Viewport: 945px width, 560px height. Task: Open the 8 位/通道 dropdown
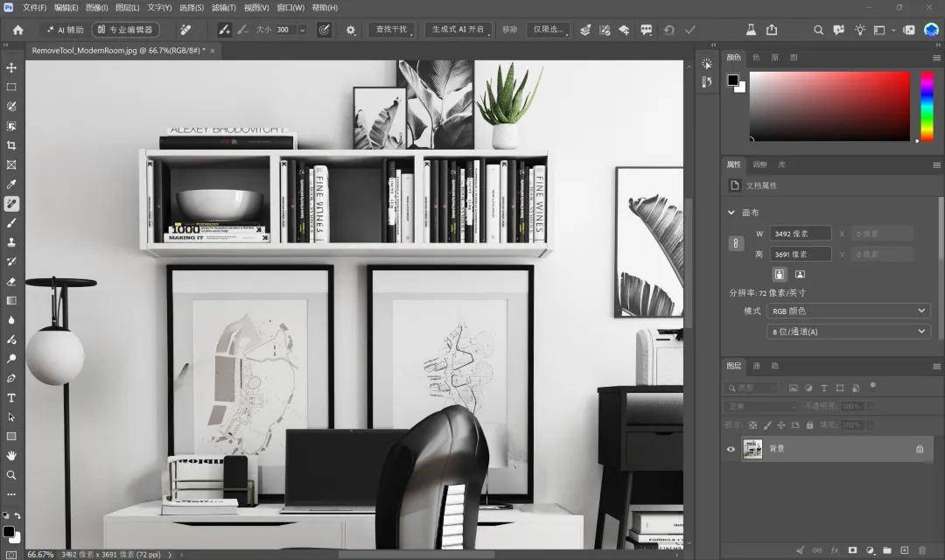848,332
